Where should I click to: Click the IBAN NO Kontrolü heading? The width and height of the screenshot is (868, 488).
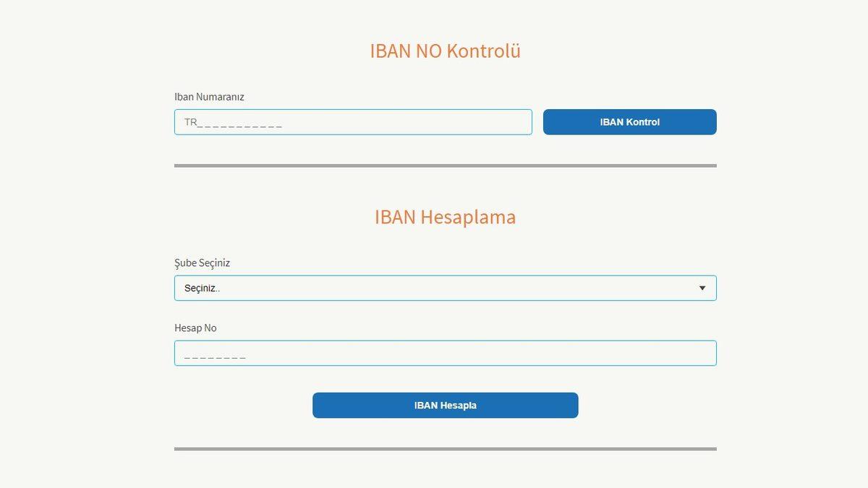tap(445, 51)
